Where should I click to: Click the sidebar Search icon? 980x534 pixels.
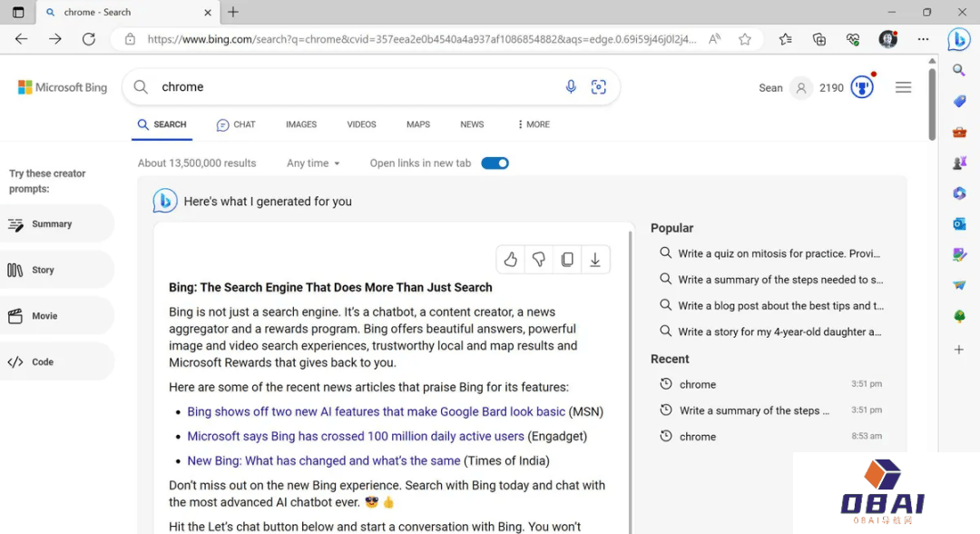(x=958, y=70)
